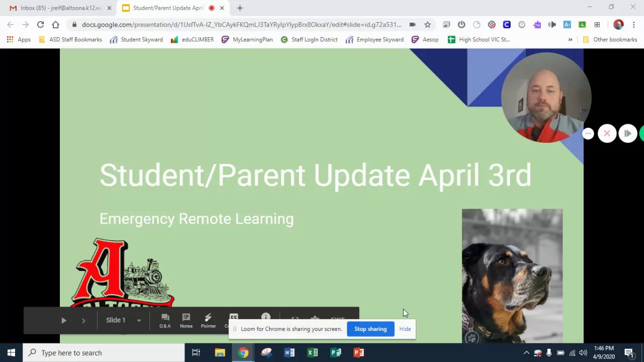Open the Slide 1 dropdown selector
This screenshot has width=644, height=362.
[124, 320]
